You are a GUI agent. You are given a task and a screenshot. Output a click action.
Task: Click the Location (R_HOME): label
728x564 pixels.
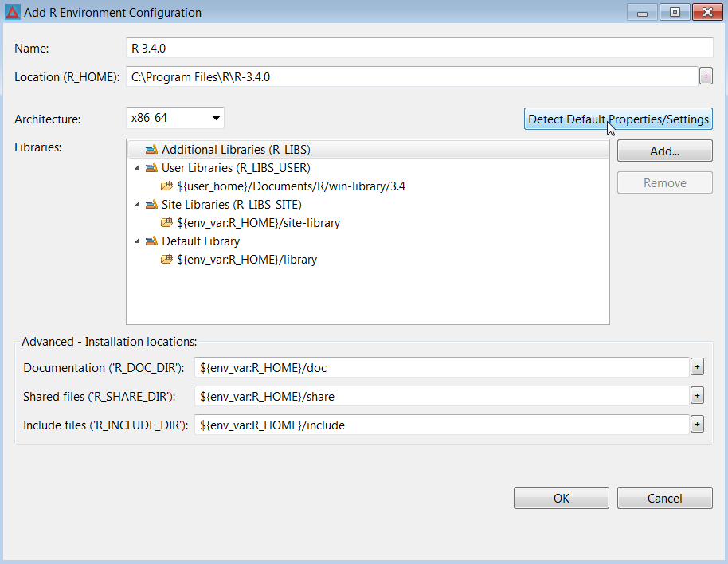(67, 77)
